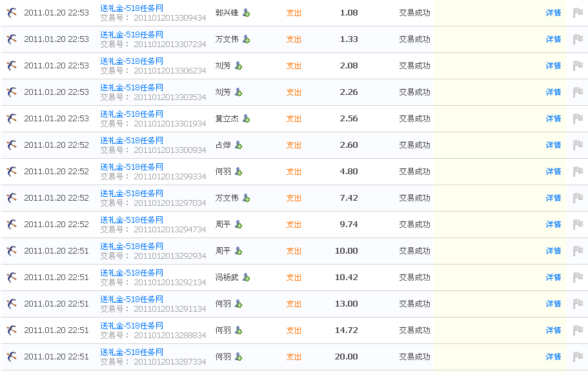
Task: Add 占烨 as contact via icon
Action: click(x=238, y=145)
